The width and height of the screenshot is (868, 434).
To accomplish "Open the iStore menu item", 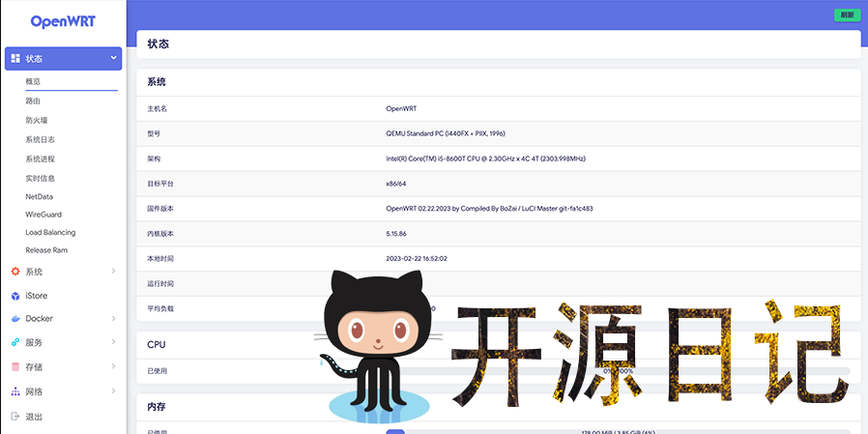I will tap(37, 296).
